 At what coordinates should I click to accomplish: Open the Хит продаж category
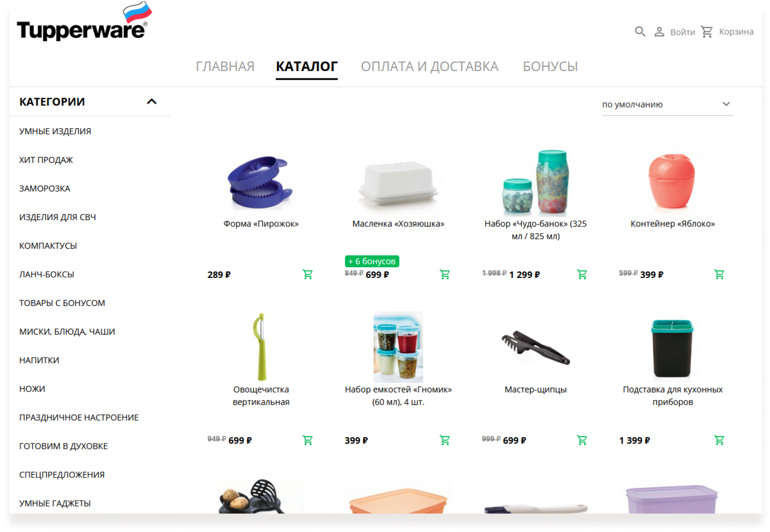coord(46,160)
